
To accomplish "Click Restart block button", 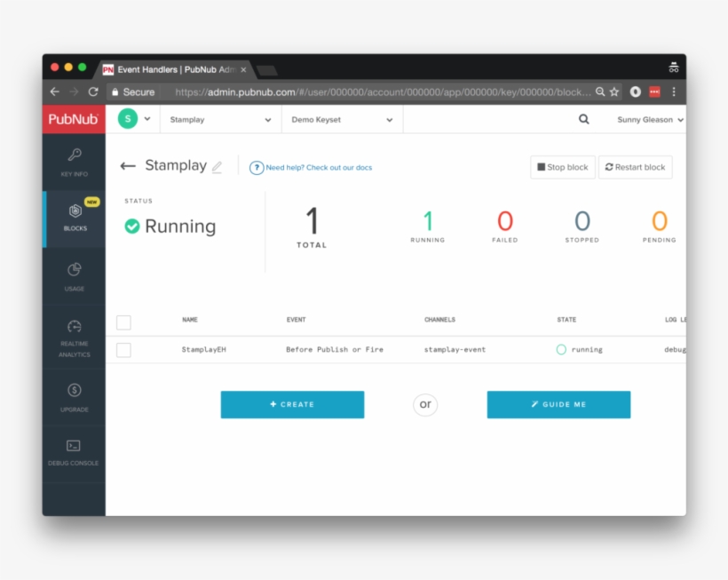I will 636,167.
